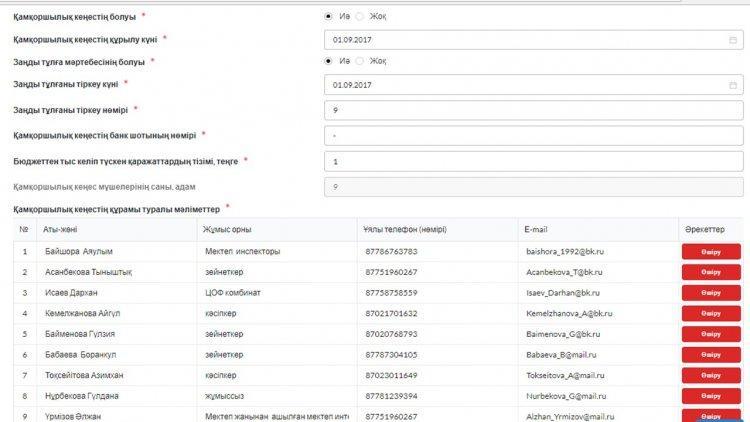The image size is (750, 422).
Task: Click the '№' column header
Action: click(24, 230)
